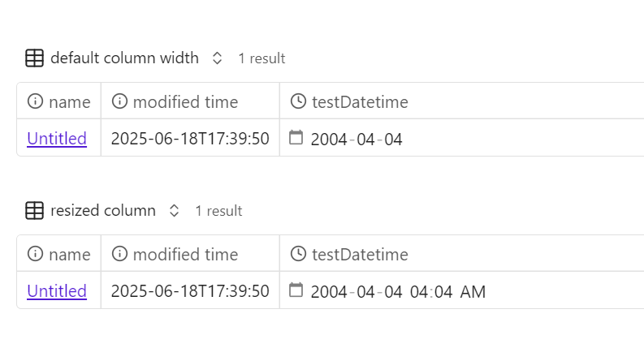Image resolution: width=644 pixels, height=348 pixels.
Task: Click '1 result' count beside resized column
Action: click(x=218, y=211)
